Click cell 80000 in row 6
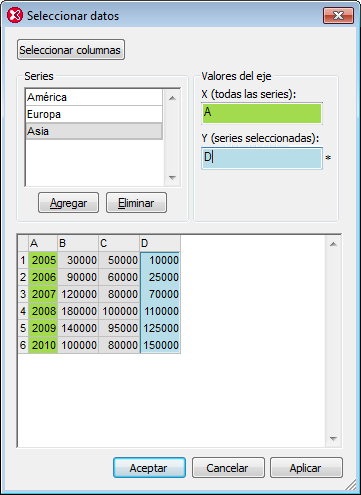The image size is (361, 495). [x=119, y=345]
